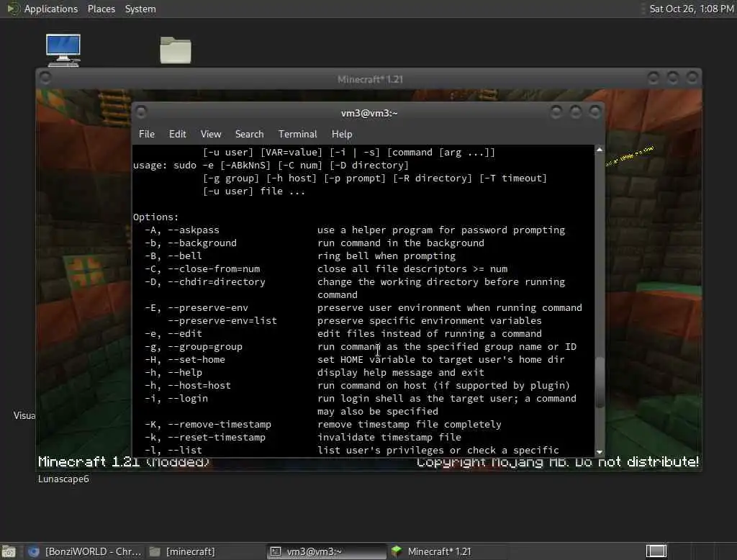Click terminal scrollbar up arrow

point(600,150)
